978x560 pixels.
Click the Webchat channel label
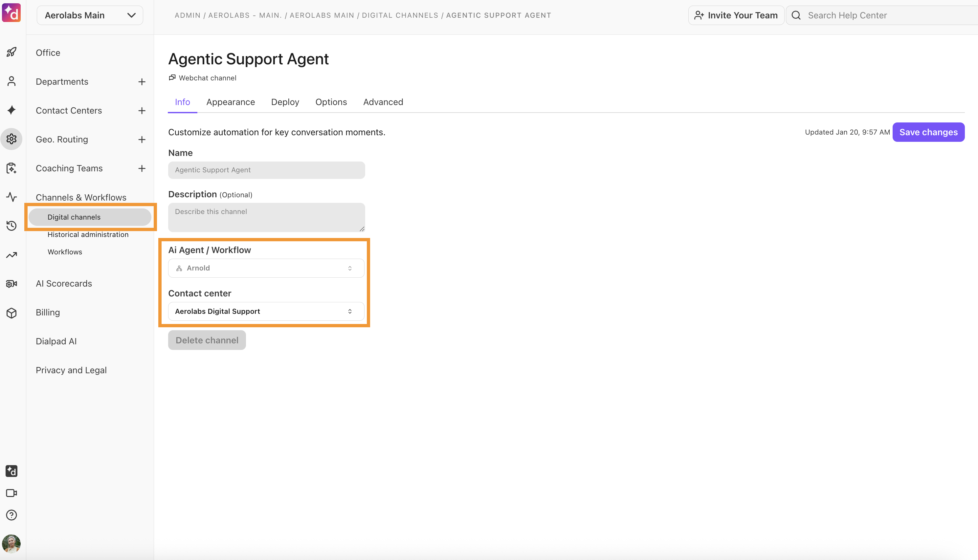pos(207,78)
